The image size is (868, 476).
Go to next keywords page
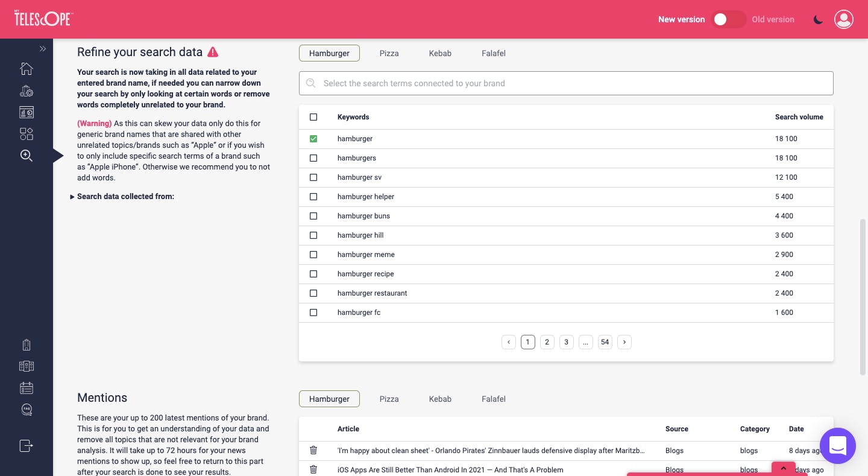624,342
